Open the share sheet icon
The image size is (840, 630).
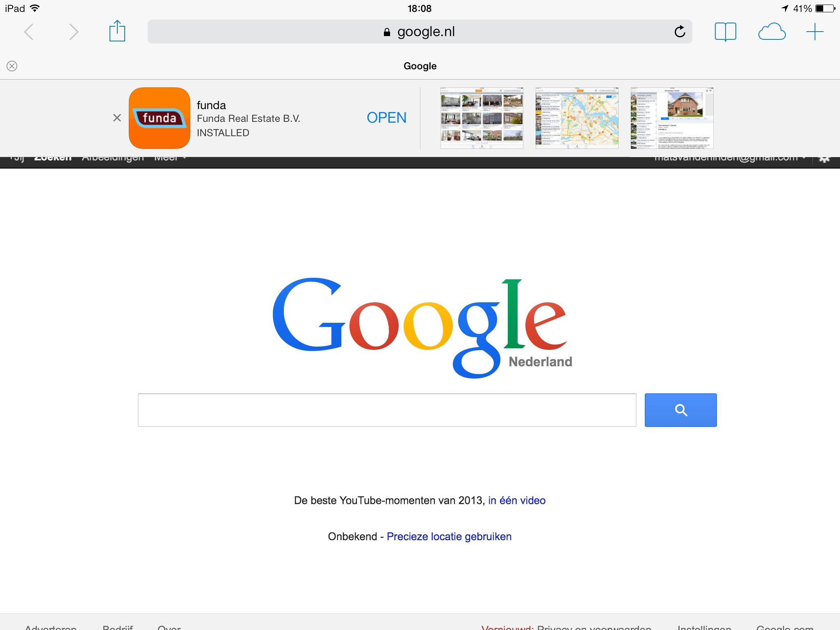pyautogui.click(x=117, y=31)
